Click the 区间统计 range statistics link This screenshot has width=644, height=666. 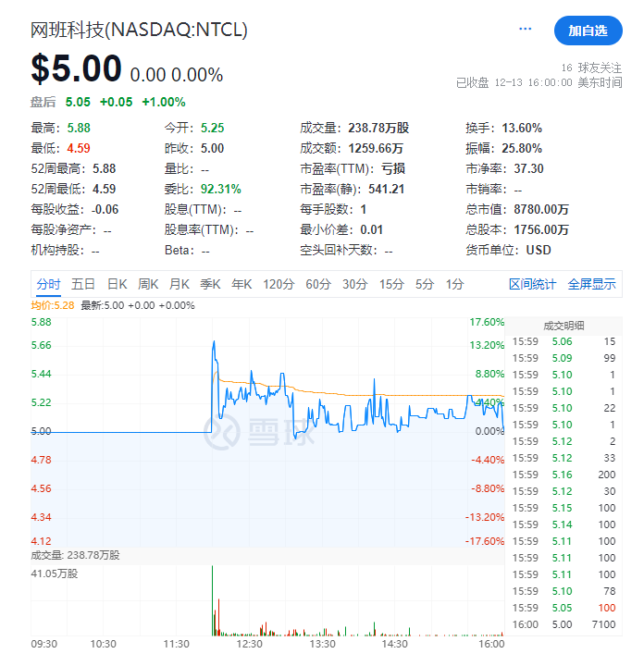532,284
